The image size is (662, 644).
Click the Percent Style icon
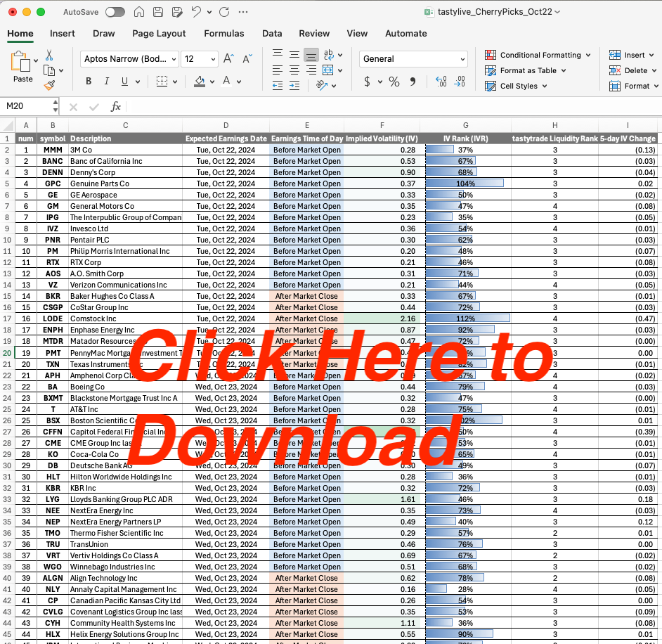(394, 82)
